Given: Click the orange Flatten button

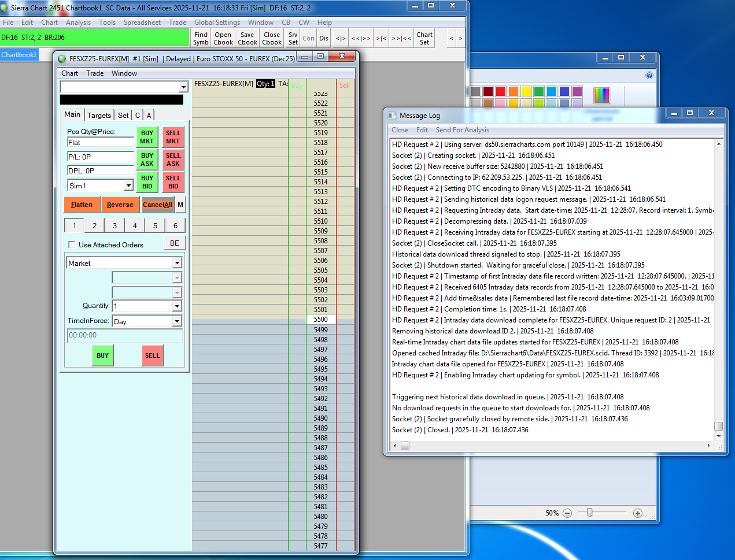Looking at the screenshot, I should 82,205.
